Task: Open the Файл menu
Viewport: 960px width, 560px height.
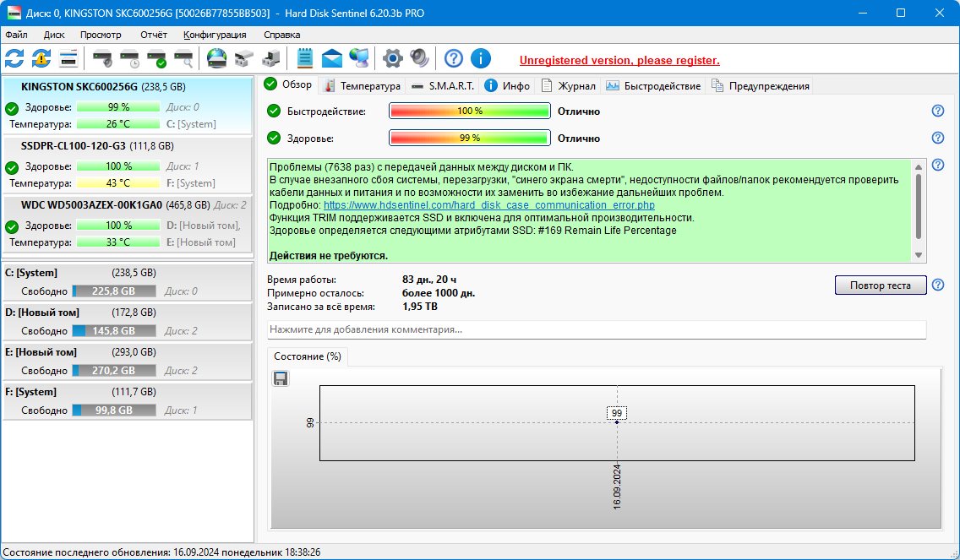Action: click(17, 35)
